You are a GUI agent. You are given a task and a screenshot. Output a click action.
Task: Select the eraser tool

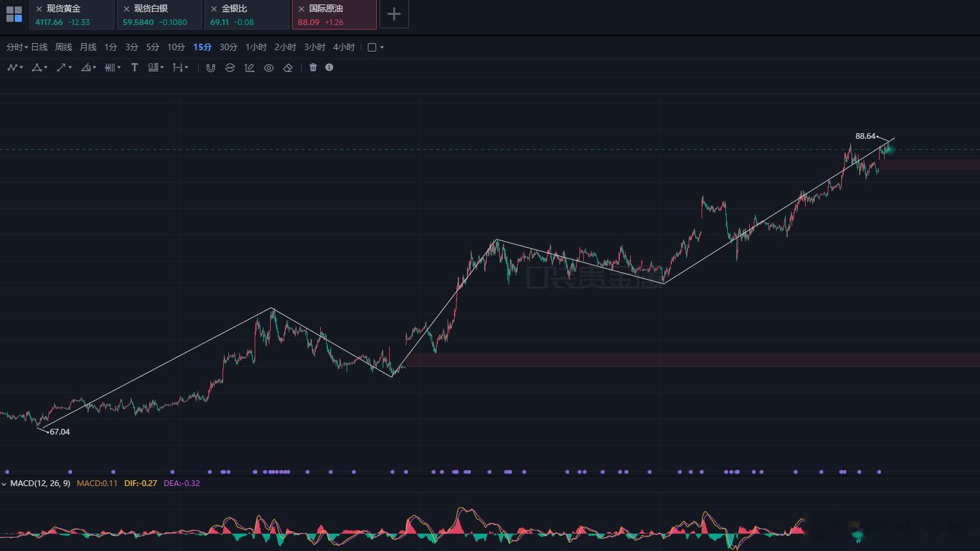[288, 68]
